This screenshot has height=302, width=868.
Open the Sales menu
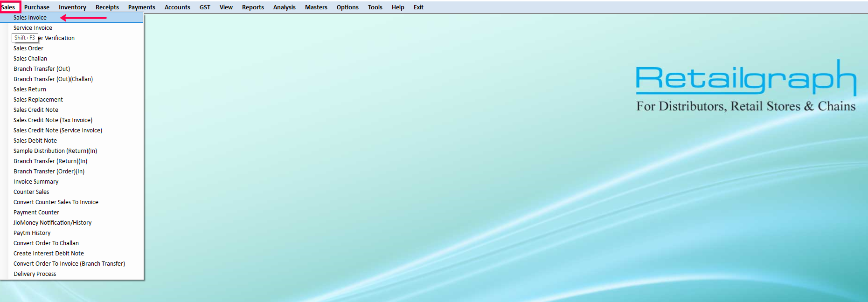click(x=8, y=7)
